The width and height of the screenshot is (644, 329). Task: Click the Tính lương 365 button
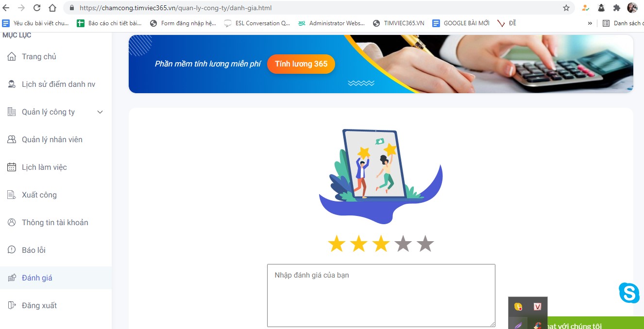301,64
